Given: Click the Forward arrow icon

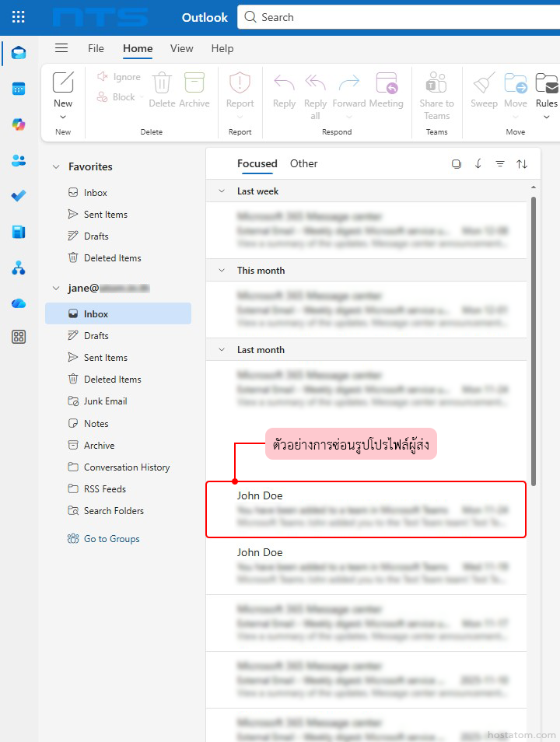Looking at the screenshot, I should point(349,82).
